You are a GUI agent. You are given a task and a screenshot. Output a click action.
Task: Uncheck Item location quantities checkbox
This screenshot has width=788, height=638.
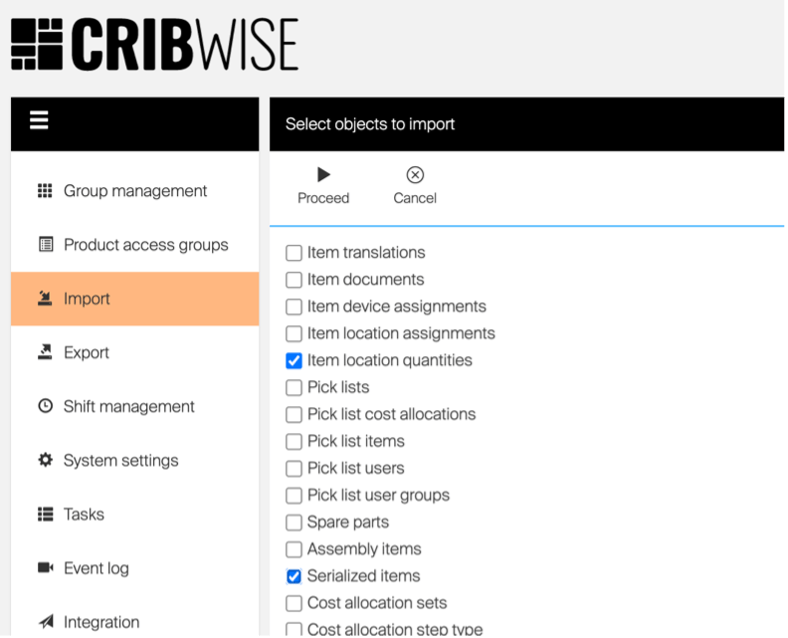tap(294, 361)
